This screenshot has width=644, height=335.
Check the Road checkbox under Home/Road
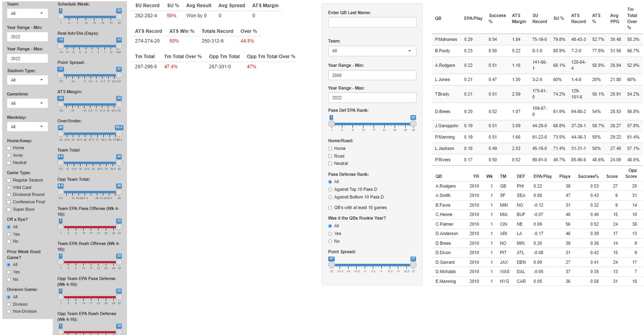(x=330, y=156)
